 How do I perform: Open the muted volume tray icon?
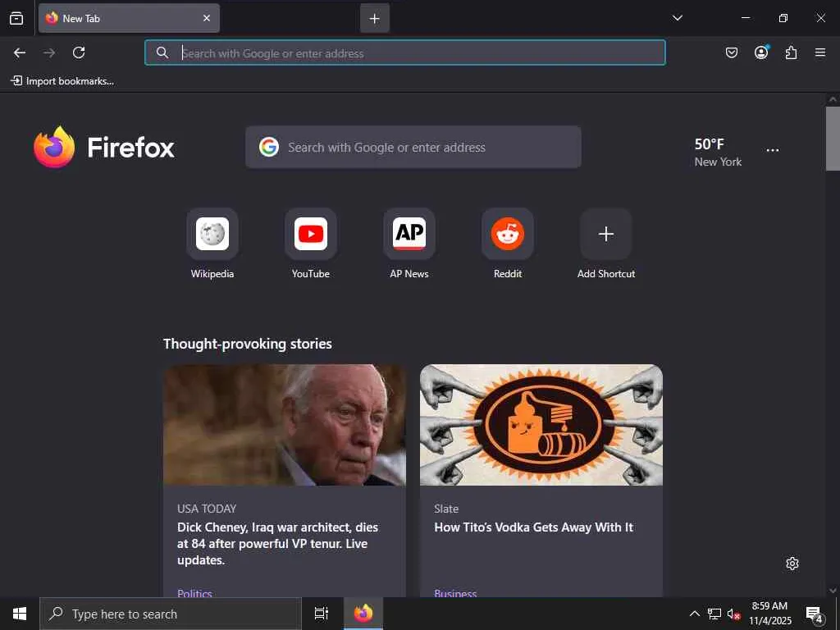[x=733, y=614]
